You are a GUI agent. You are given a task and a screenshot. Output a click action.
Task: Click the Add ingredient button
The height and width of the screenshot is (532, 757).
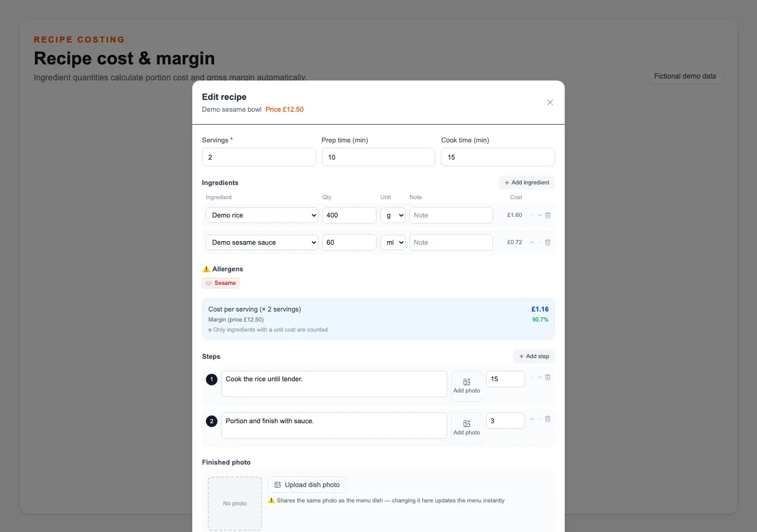pyautogui.click(x=526, y=183)
